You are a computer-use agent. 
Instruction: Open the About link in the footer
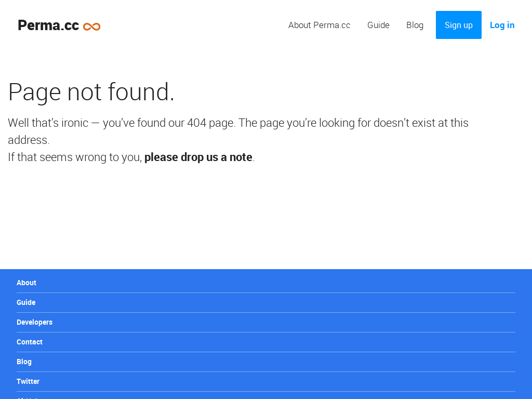pos(26,283)
